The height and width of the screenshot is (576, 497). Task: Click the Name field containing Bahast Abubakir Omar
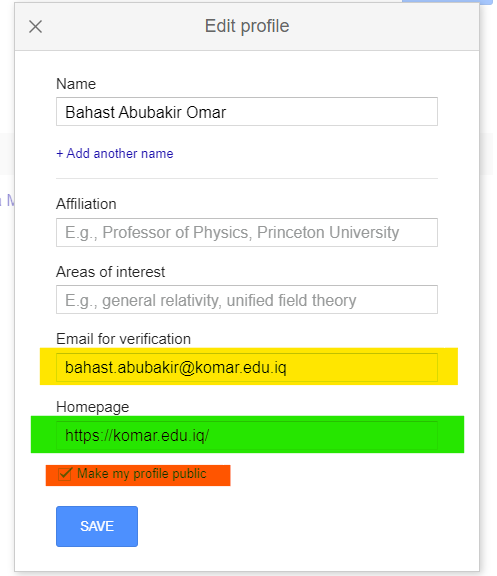(246, 112)
